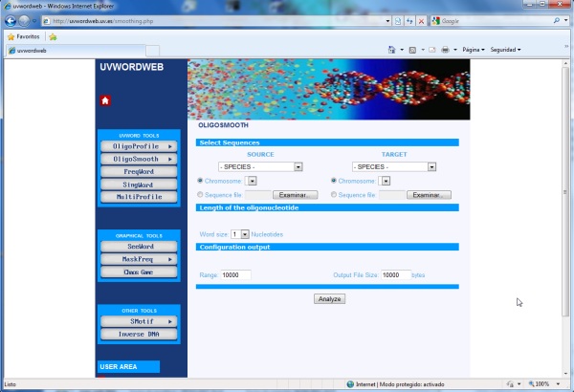574x392 pixels.
Task: Select Target Sequence file radio button
Action: (334, 194)
